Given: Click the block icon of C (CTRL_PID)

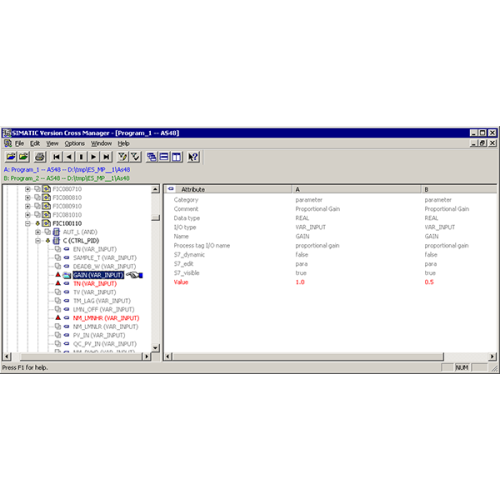Looking at the screenshot, I should pos(57,240).
